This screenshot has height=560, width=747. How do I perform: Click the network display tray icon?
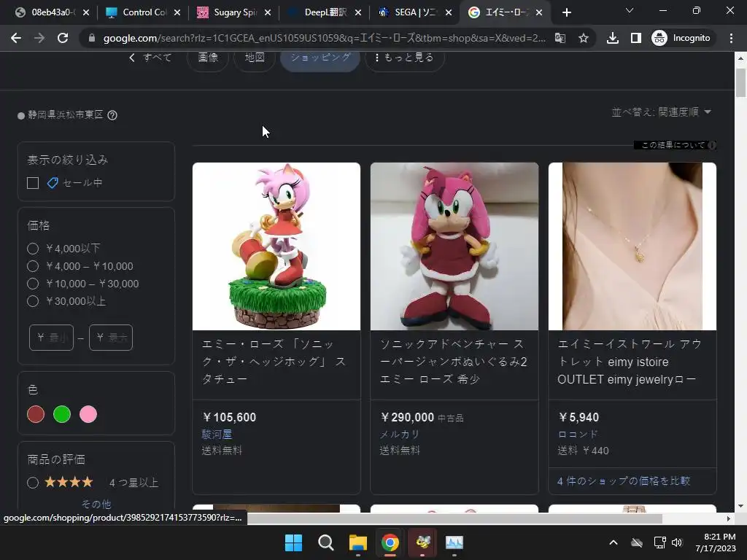coord(659,542)
